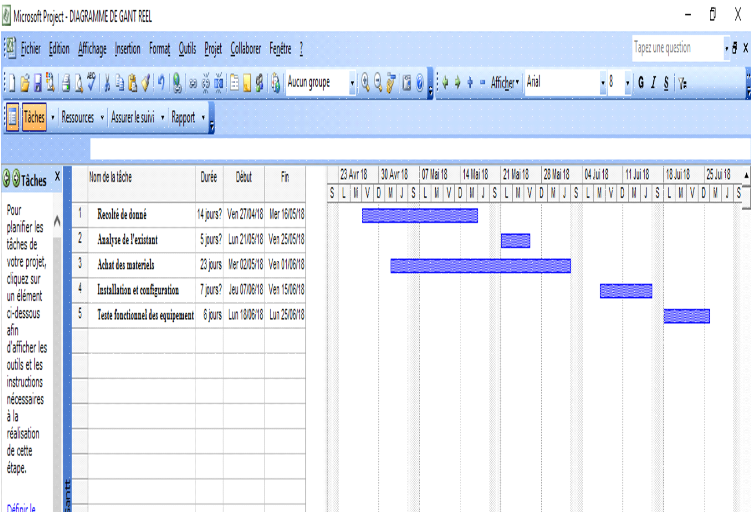Click the green Outdent arrow icon
Screen dimensions: 751x512
pos(444,83)
